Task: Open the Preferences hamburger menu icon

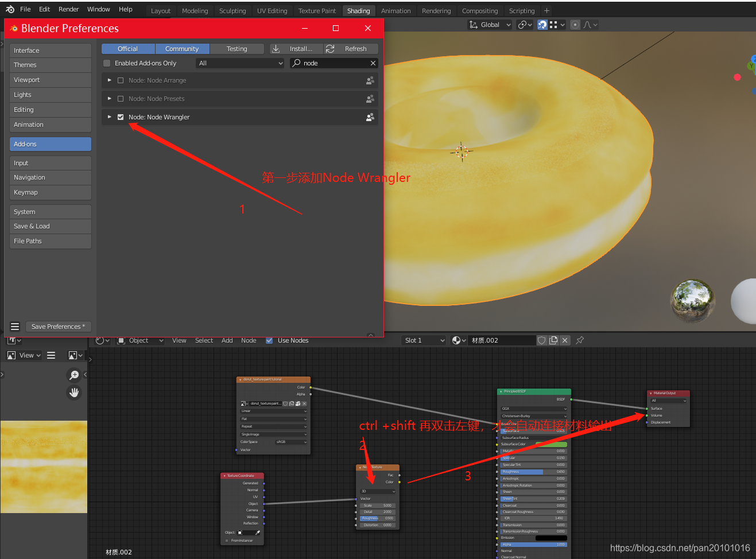Action: click(x=15, y=327)
